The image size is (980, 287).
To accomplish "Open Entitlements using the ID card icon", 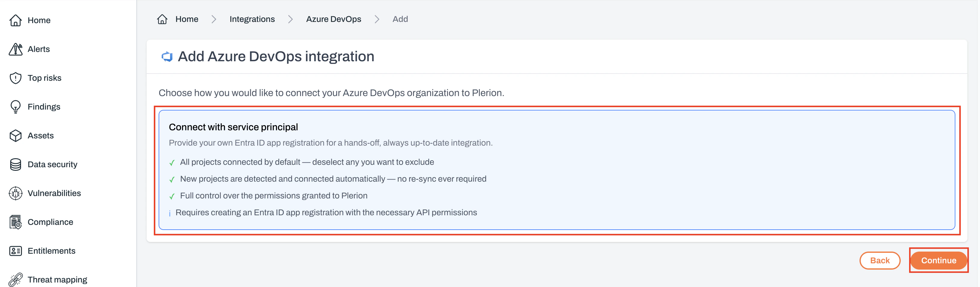I will pyautogui.click(x=15, y=250).
